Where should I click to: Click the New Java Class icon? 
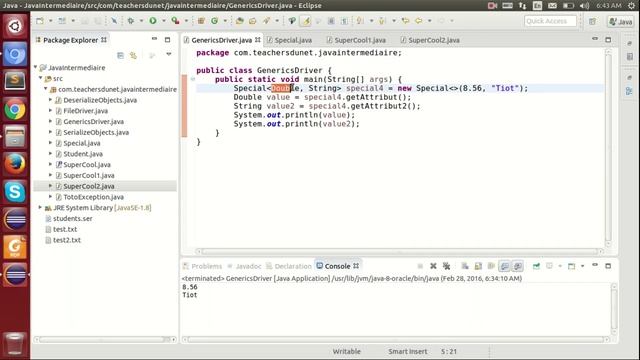pyautogui.click(x=214, y=20)
